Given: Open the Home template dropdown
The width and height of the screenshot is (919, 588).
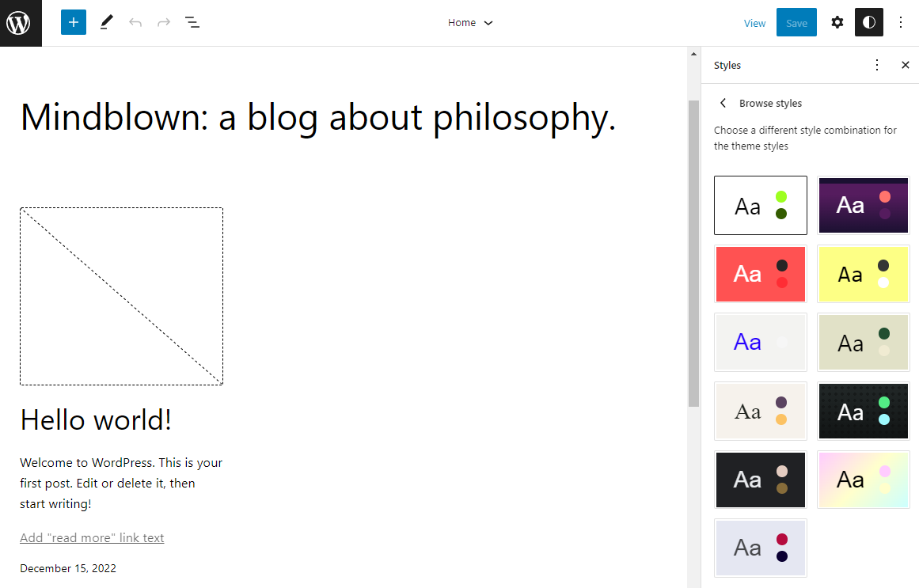Looking at the screenshot, I should pos(470,22).
